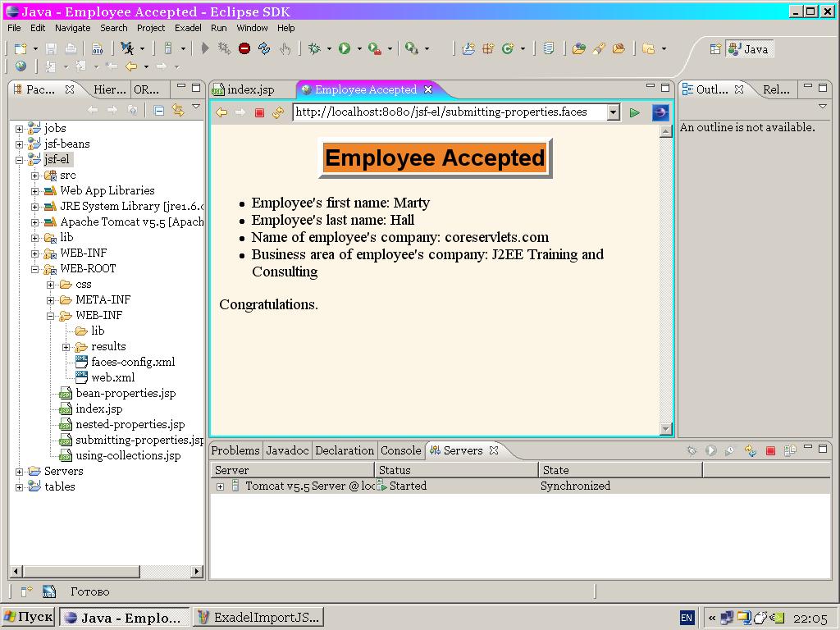This screenshot has height=630, width=840.
Task: Click the browser back arrow icon
Action: pos(221,112)
